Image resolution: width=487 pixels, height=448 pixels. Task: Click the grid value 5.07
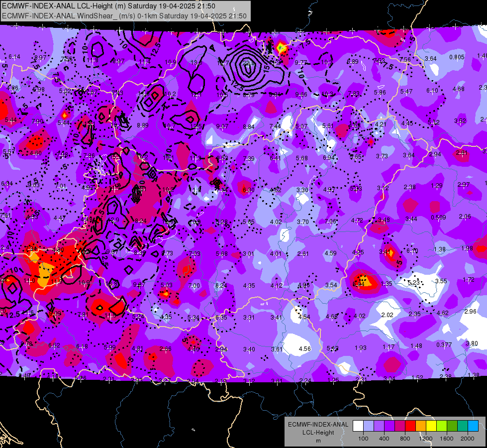tap(301, 126)
